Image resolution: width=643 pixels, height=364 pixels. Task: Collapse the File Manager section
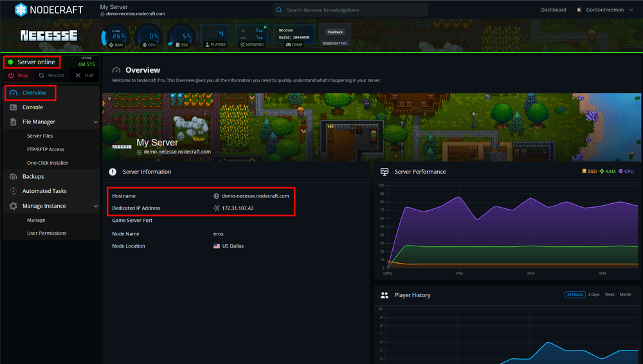tap(96, 122)
